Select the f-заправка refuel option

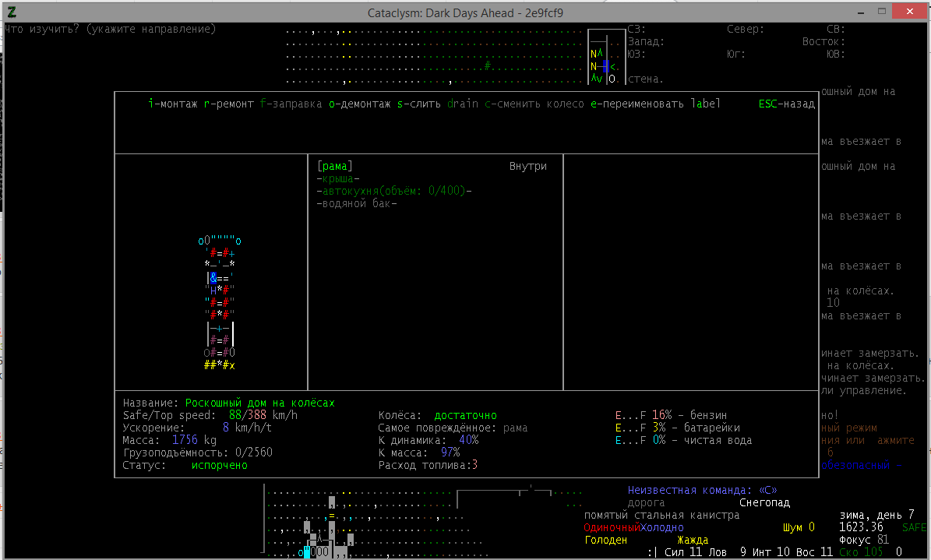pyautogui.click(x=291, y=104)
